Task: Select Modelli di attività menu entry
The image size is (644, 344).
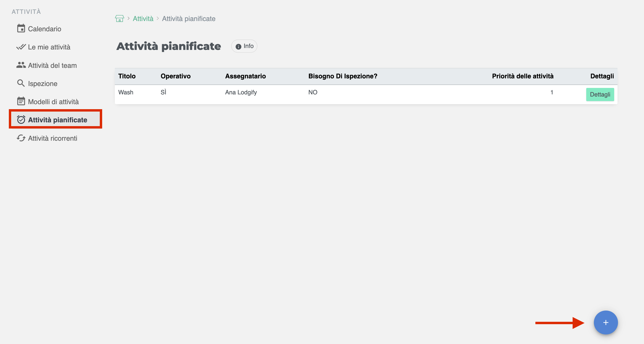Action: [x=53, y=102]
